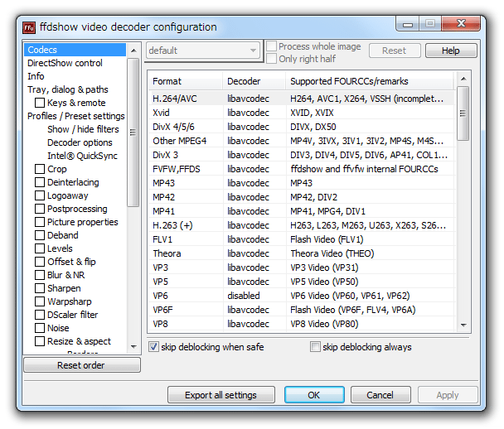The height and width of the screenshot is (429, 504).
Task: Enable the Offset & flip checkbox
Action: coord(40,262)
